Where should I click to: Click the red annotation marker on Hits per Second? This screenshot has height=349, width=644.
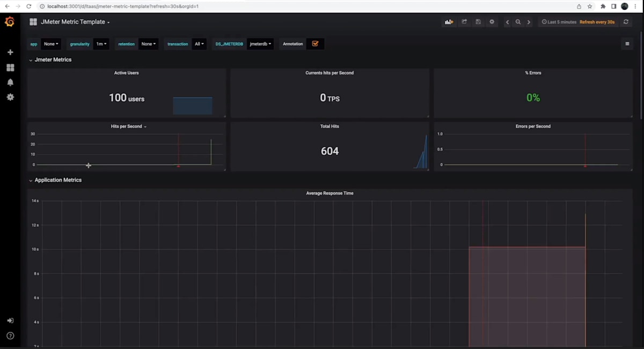click(x=178, y=166)
